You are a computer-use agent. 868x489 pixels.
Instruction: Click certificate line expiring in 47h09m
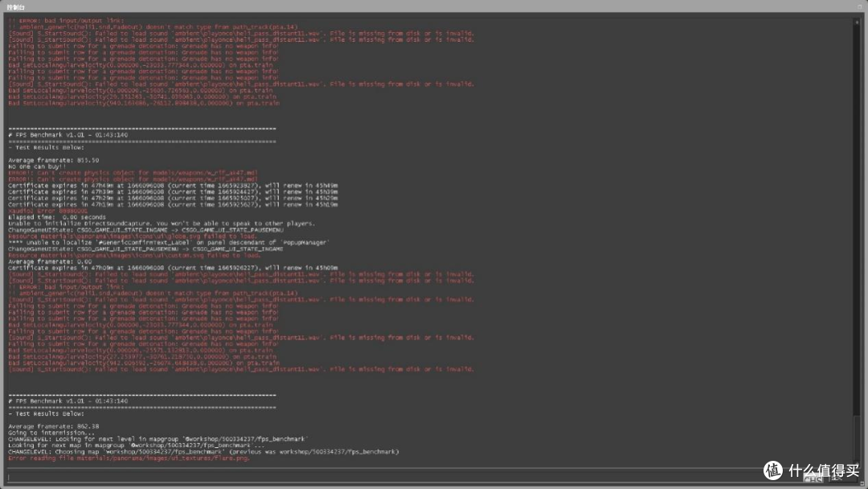(x=173, y=268)
